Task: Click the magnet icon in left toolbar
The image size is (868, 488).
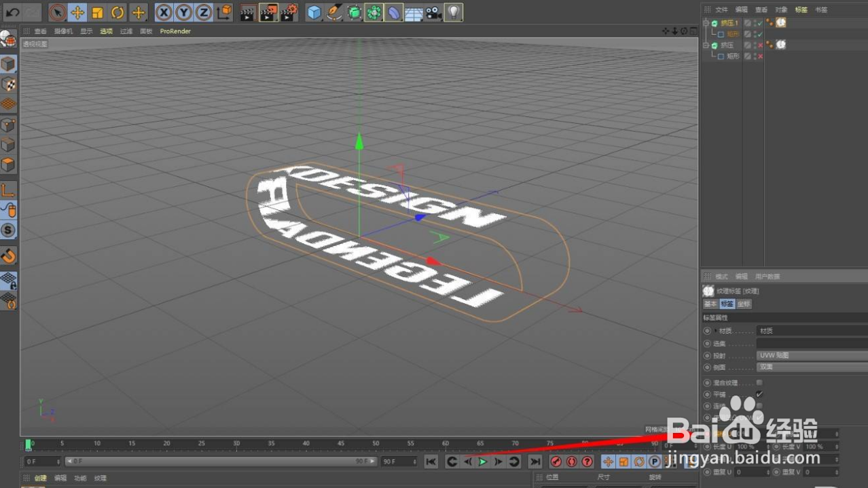Action: (x=8, y=256)
